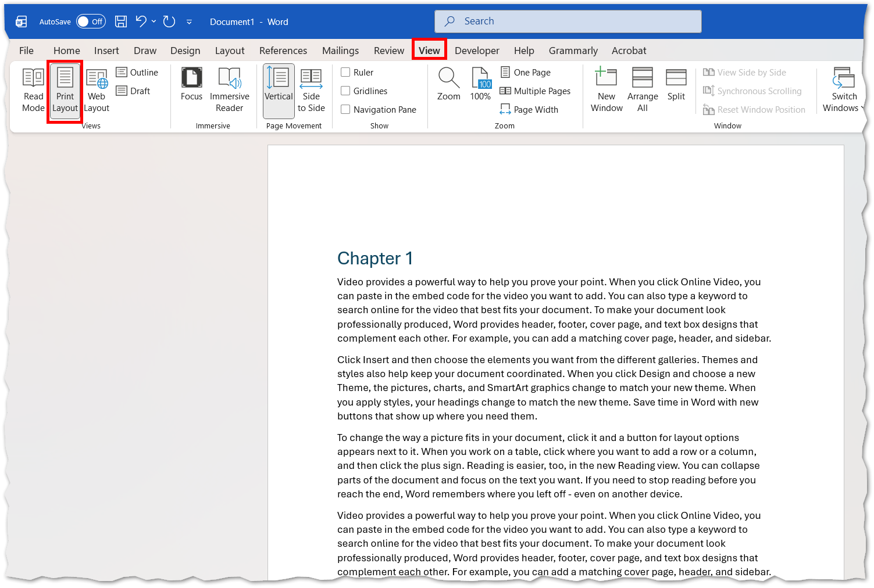This screenshot has width=874, height=588.
Task: Click paragraph starting "To change the way a picture"
Action: pos(548,465)
